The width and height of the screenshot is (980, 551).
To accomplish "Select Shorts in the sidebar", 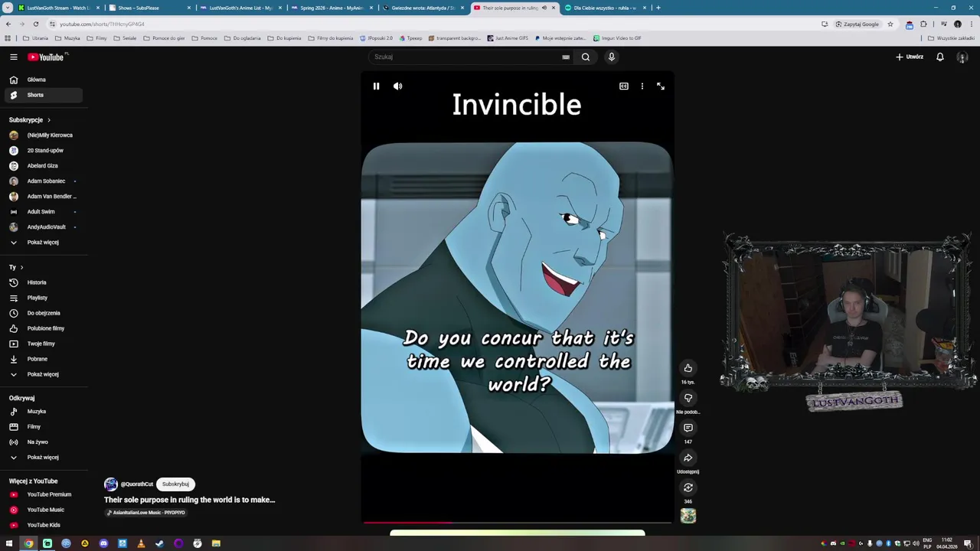I will pyautogui.click(x=44, y=95).
